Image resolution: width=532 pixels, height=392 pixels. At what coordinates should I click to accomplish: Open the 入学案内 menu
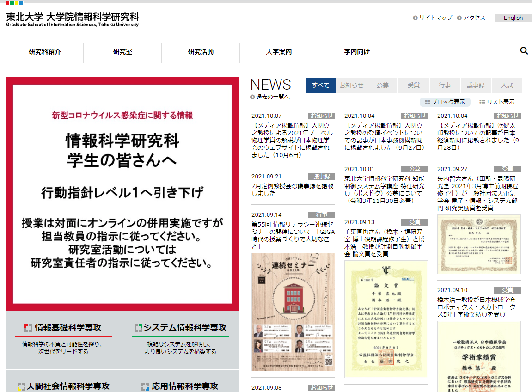pyautogui.click(x=279, y=52)
